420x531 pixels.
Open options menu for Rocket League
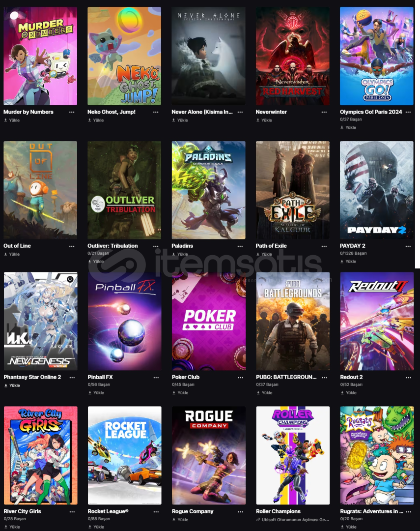click(156, 512)
